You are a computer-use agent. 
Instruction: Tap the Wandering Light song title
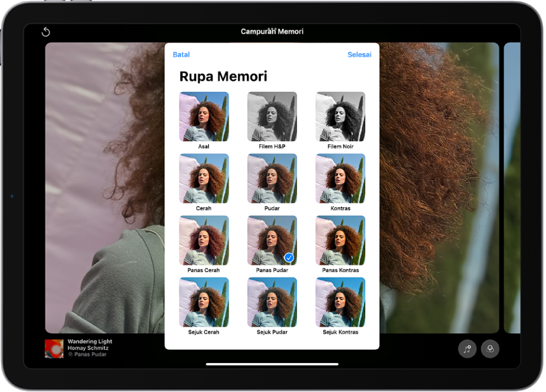[90, 342]
